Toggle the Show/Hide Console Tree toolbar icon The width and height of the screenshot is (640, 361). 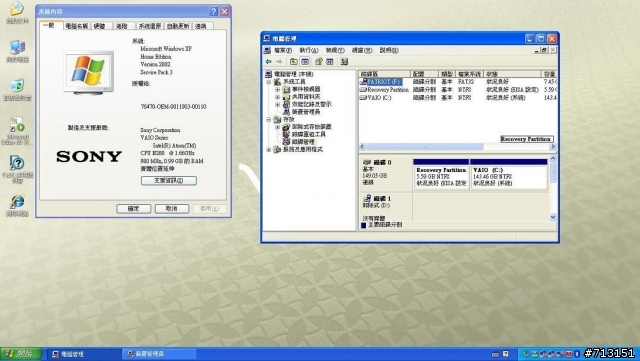click(305, 62)
